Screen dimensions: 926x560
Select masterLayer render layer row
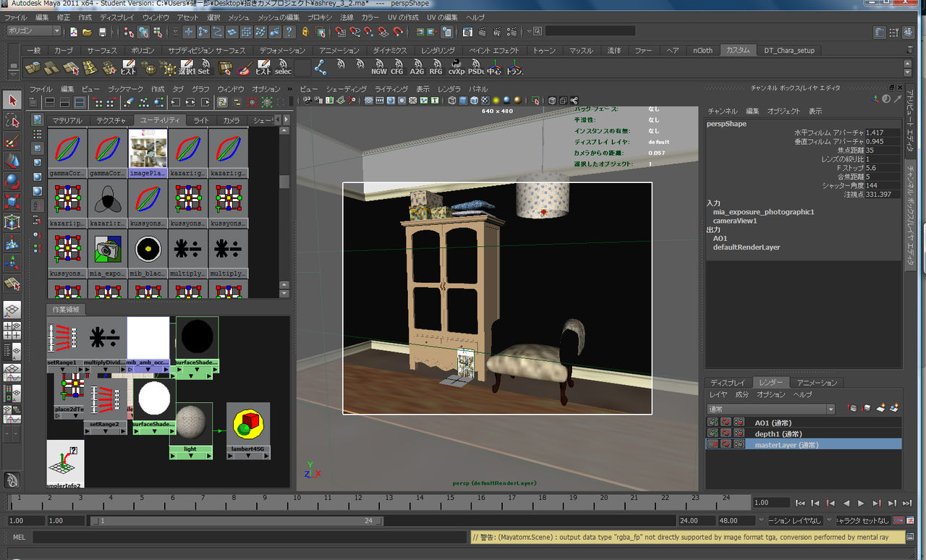click(x=804, y=444)
